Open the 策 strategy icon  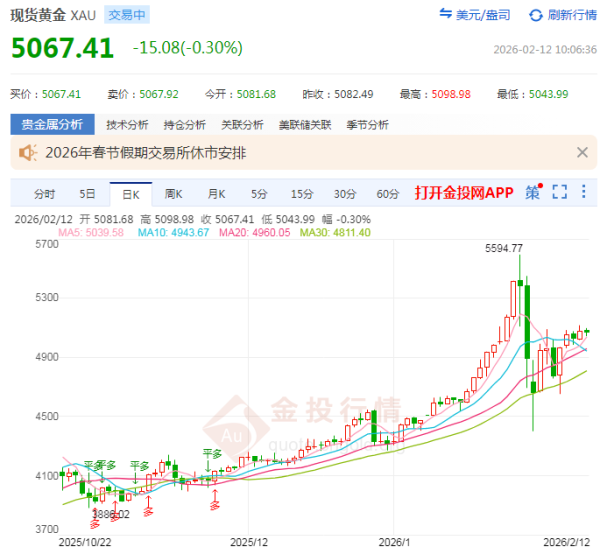click(533, 192)
